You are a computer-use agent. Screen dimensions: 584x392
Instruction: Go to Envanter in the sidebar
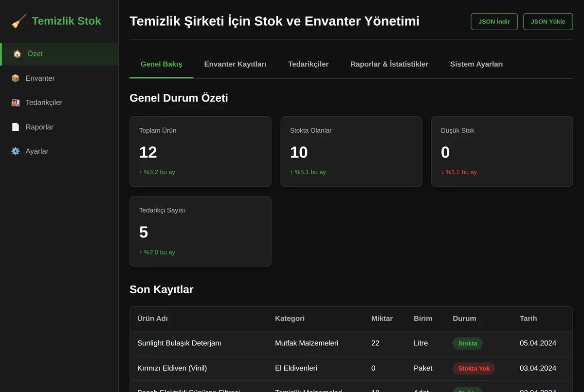pyautogui.click(x=59, y=78)
